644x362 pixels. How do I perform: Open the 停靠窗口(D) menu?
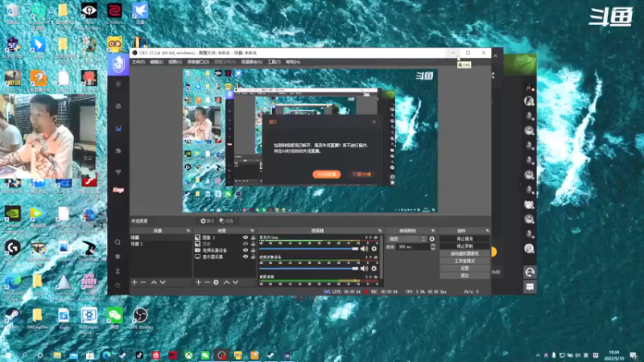(x=198, y=62)
